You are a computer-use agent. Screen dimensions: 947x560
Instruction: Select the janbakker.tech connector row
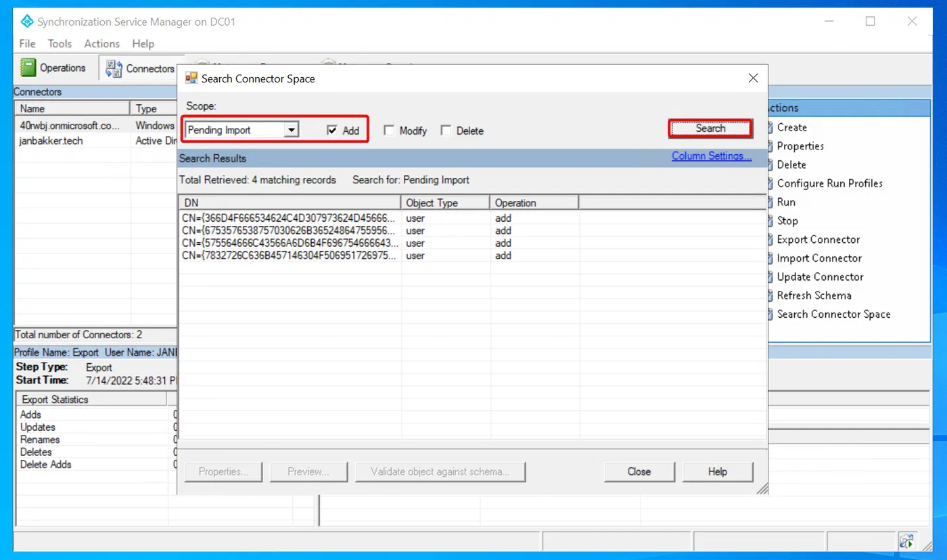pos(95,141)
